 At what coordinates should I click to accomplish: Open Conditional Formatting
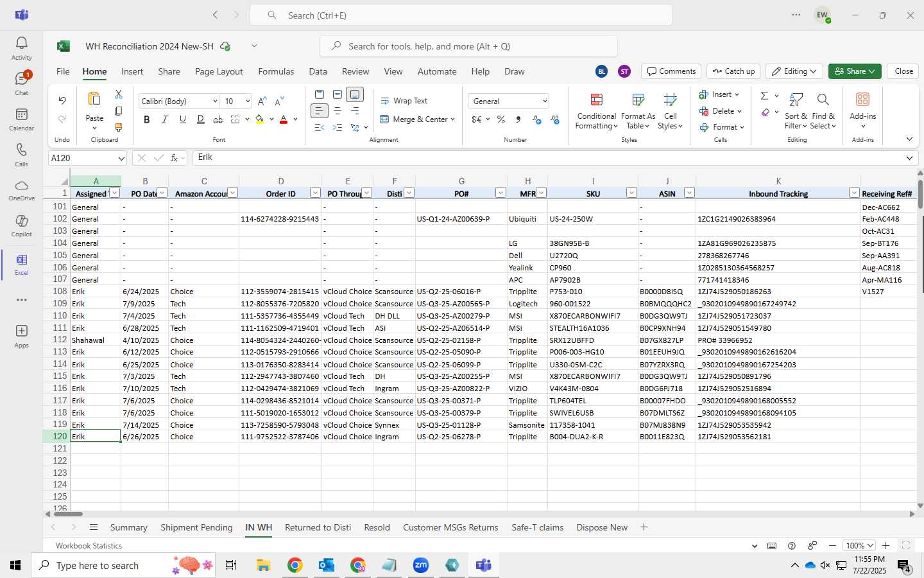(x=596, y=111)
